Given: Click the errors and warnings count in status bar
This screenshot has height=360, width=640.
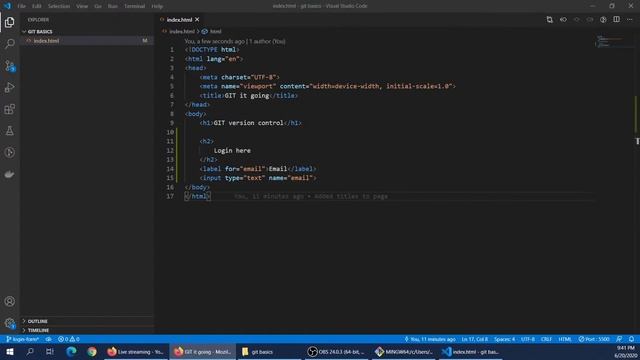Looking at the screenshot, I should click(69, 339).
